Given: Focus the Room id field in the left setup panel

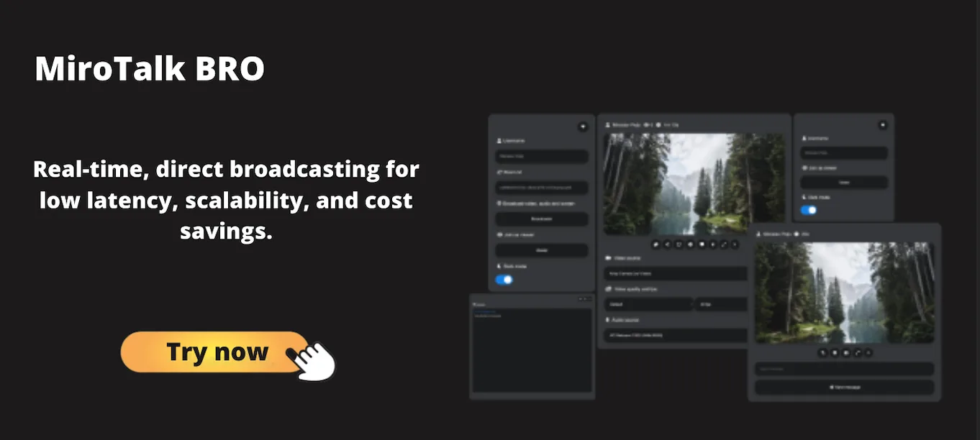Looking at the screenshot, I should point(542,188).
